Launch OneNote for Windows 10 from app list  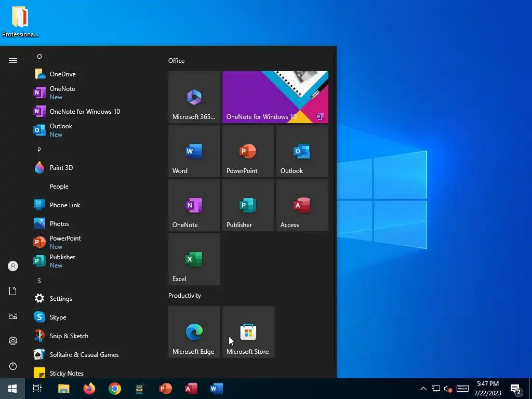coord(95,111)
